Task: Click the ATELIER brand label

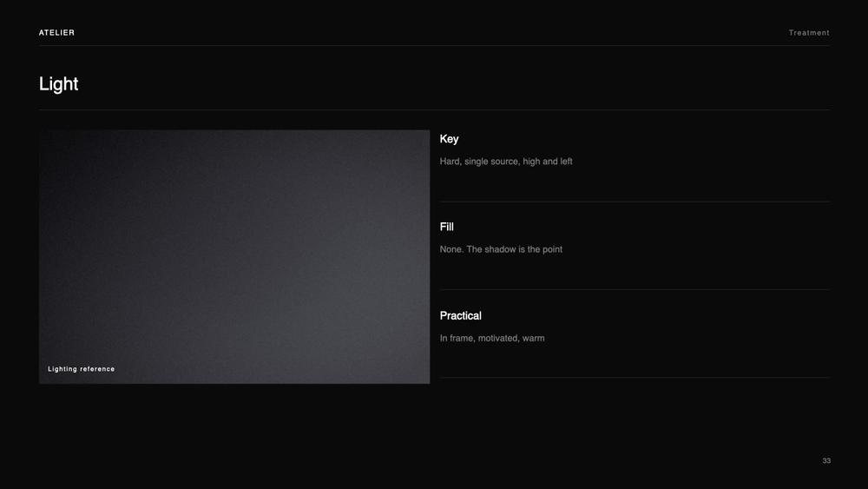Action: (56, 33)
